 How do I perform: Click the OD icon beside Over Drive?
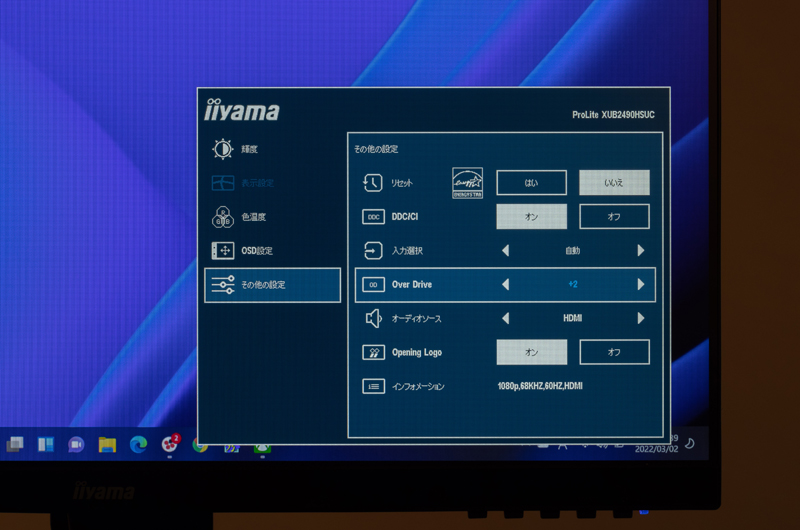point(373,285)
